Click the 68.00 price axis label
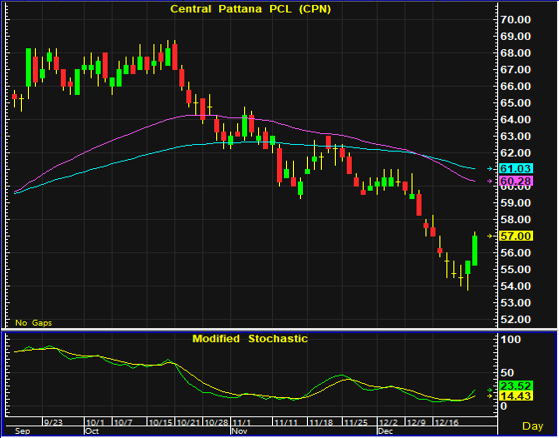Screen dimensions: 559x438 click(x=516, y=53)
